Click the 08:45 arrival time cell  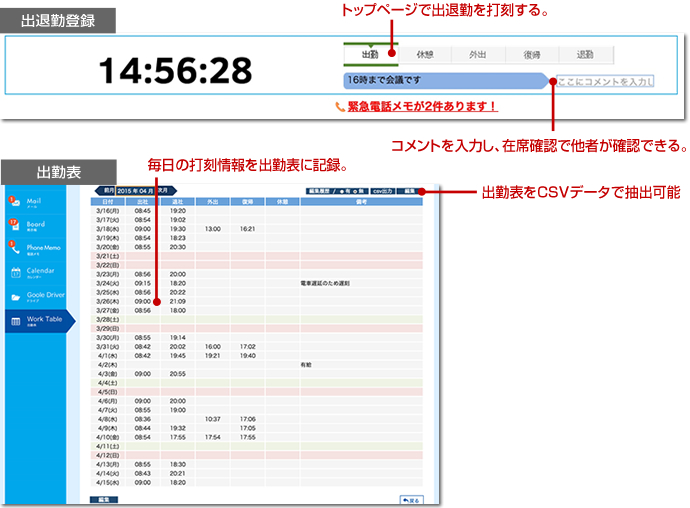143,211
